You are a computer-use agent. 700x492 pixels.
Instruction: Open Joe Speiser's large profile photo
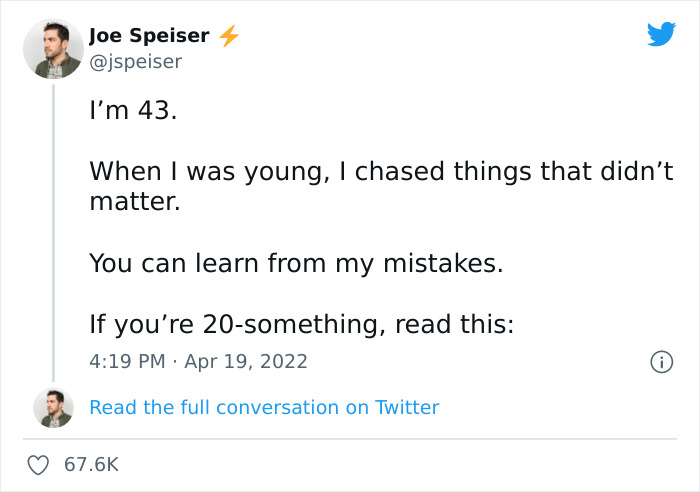[x=52, y=50]
